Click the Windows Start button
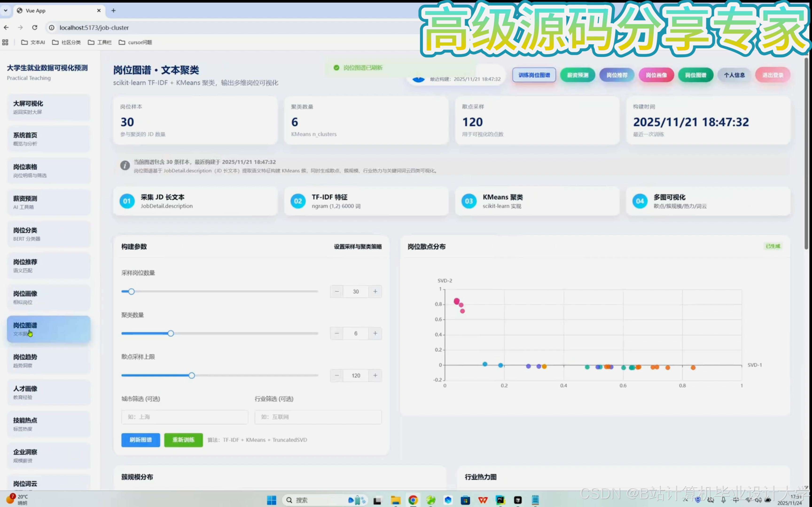Viewport: 812px width, 507px height. click(x=271, y=500)
